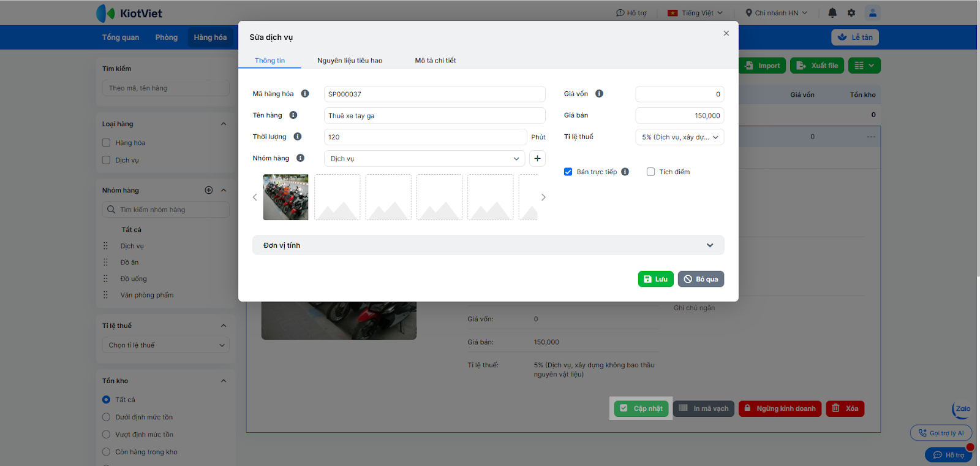Viewport: 980px width, 466px height.
Task: Switch to Nguyên liệu tiêu hao tab
Action: point(350,61)
